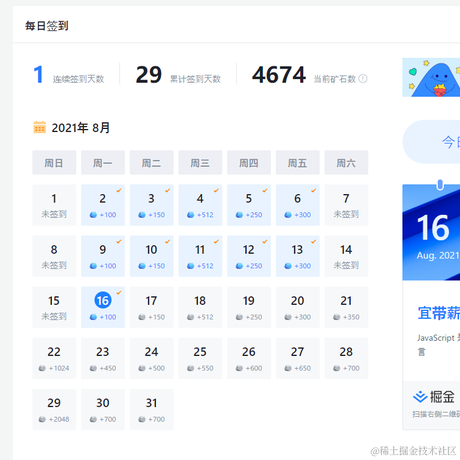Click the 4674 ore count value
460x460 pixels.
279,75
